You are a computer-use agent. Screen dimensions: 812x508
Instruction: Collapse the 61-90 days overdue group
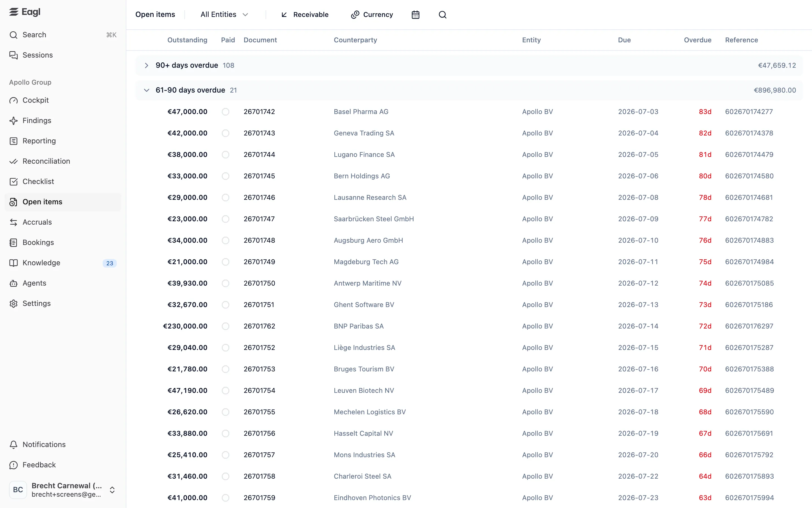coord(146,90)
